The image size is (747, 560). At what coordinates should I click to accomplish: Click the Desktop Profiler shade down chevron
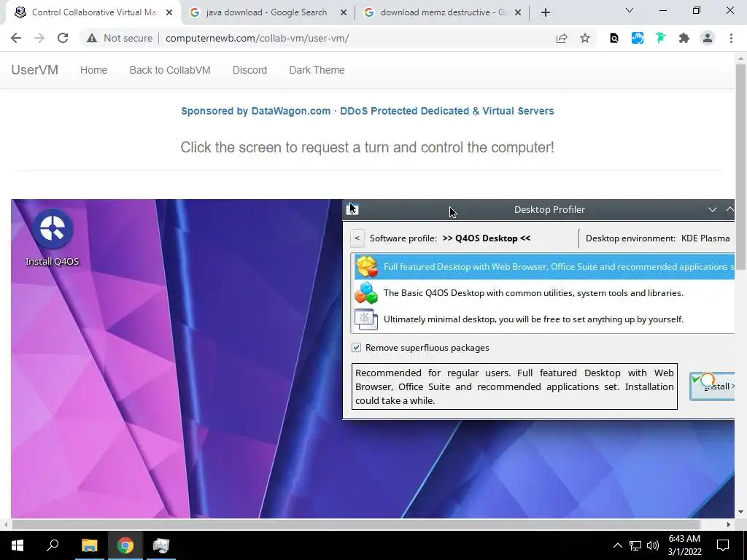[x=712, y=209]
